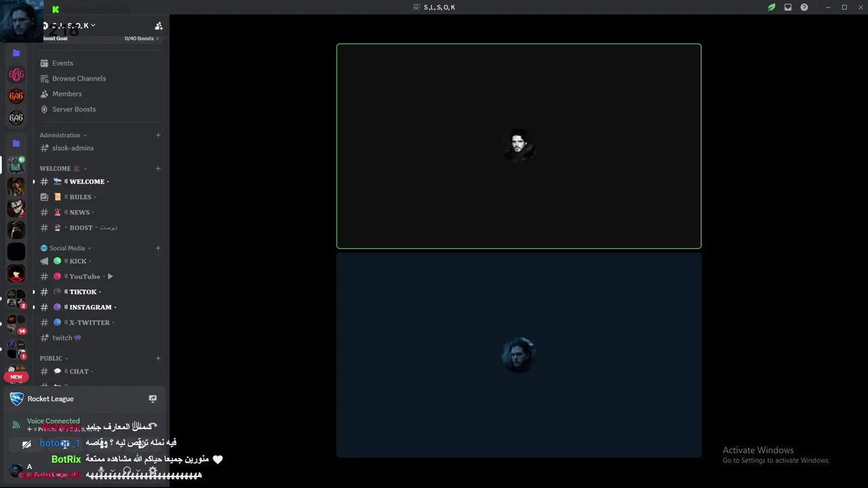Create channel in Social Media with plus
Viewport: 868px width, 488px height.
[x=158, y=248]
